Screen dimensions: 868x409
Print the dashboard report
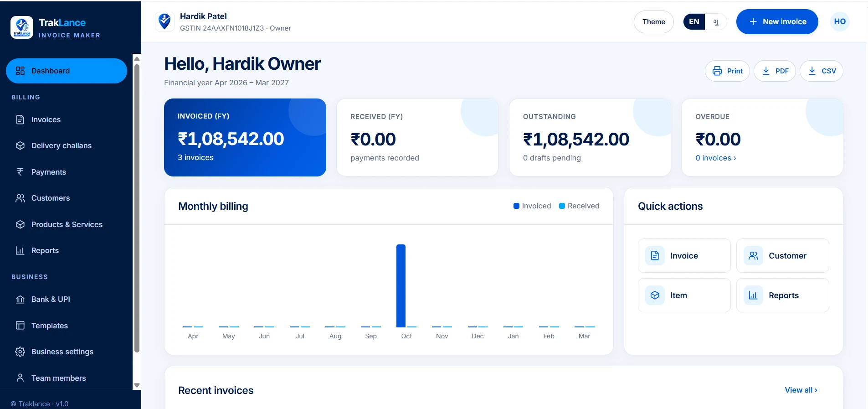[727, 71]
